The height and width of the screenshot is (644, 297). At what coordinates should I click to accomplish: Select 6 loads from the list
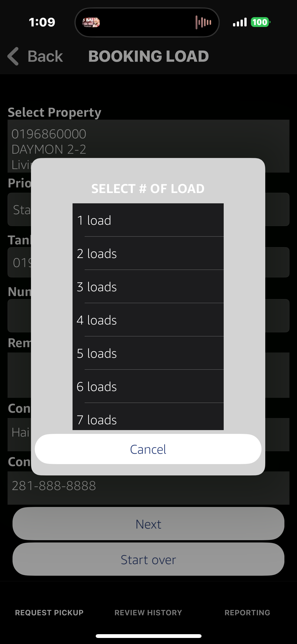coord(148,386)
